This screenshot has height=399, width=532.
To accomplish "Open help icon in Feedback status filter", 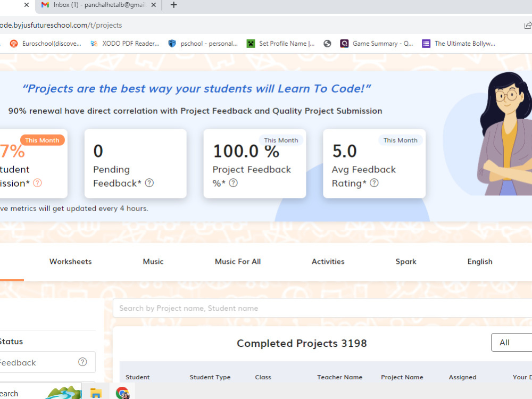I will [x=82, y=362].
